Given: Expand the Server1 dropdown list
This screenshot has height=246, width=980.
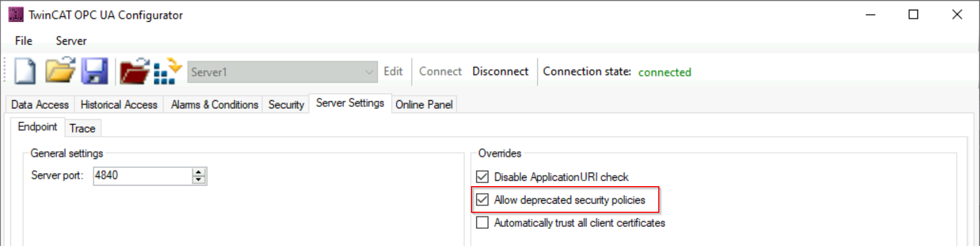Looking at the screenshot, I should point(369,72).
